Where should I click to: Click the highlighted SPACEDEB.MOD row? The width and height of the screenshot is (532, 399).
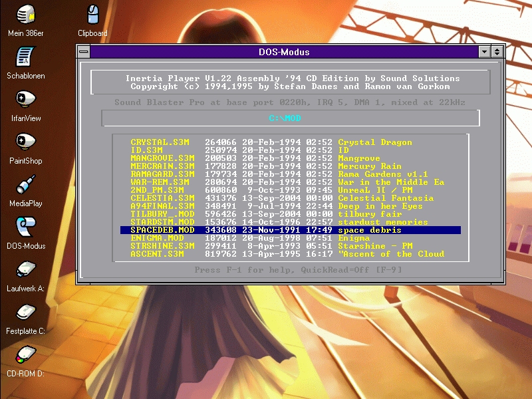pos(291,230)
